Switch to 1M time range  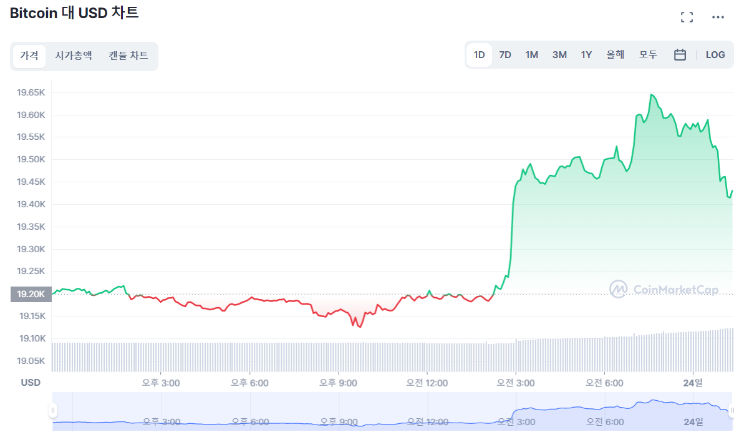(532, 55)
